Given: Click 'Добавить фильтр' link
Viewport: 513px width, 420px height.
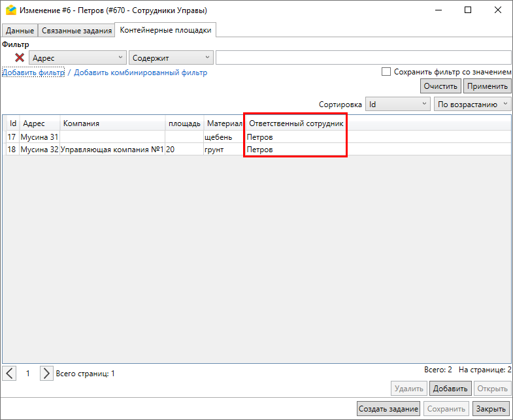Looking at the screenshot, I should point(33,73).
